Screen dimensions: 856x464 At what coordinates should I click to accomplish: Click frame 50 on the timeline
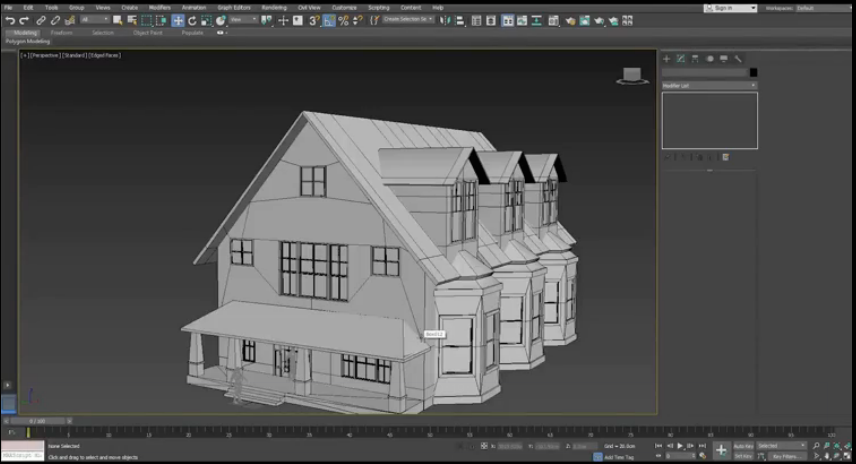pos(430,433)
